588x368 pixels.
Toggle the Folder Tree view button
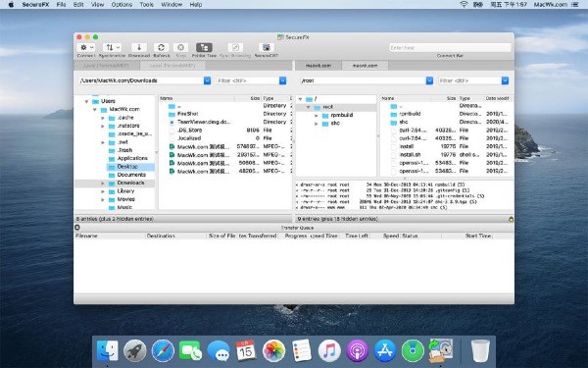click(204, 48)
